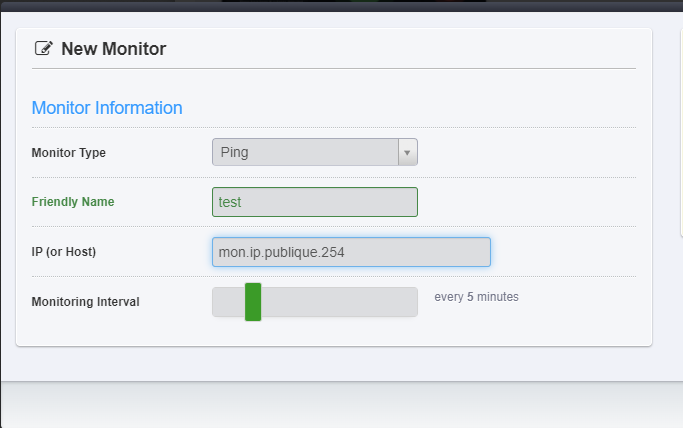Focus the IP (or Host) input field
683x428 pixels.
(351, 252)
